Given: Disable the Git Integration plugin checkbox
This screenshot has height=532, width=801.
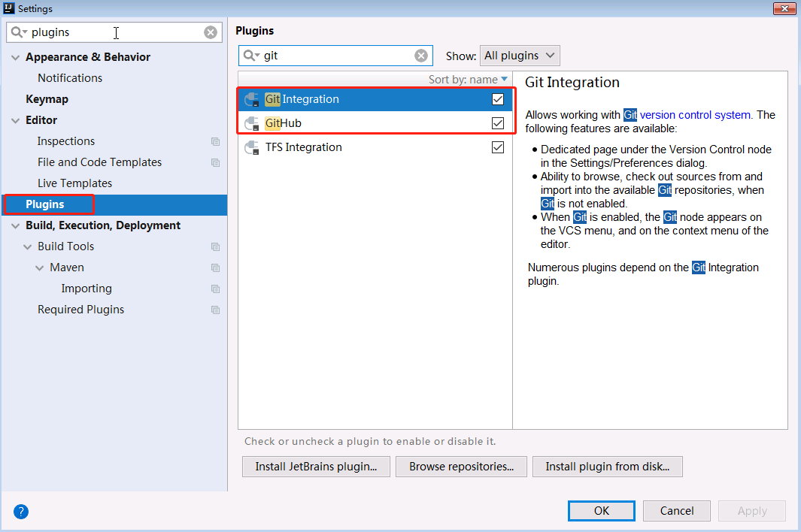Looking at the screenshot, I should click(x=498, y=99).
